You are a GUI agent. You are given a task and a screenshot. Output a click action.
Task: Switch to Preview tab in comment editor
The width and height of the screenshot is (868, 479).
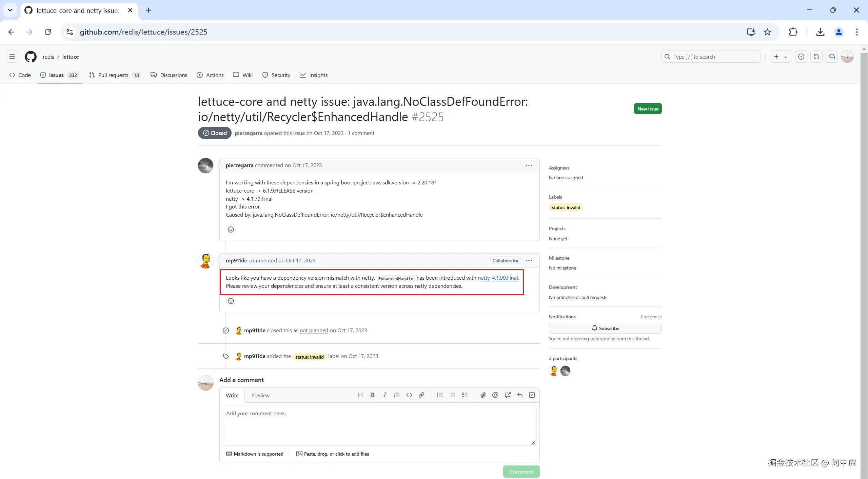(x=260, y=395)
